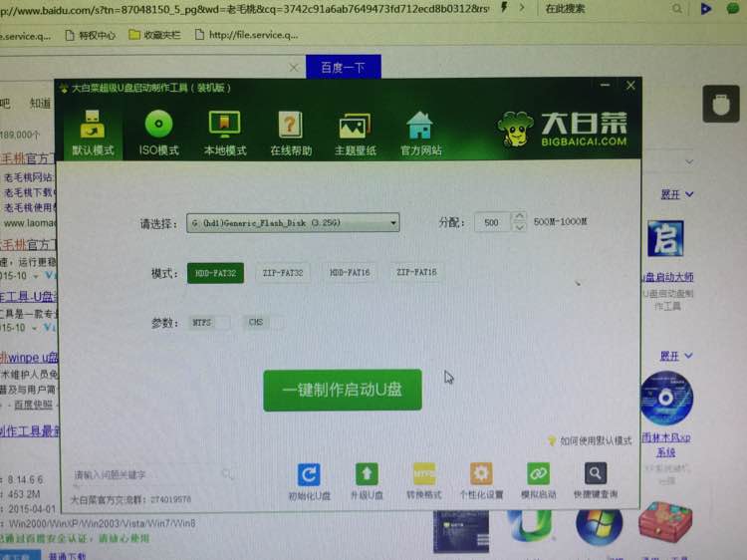747x560 pixels.
Task: Toggle the CHS parameter option
Action: click(264, 322)
